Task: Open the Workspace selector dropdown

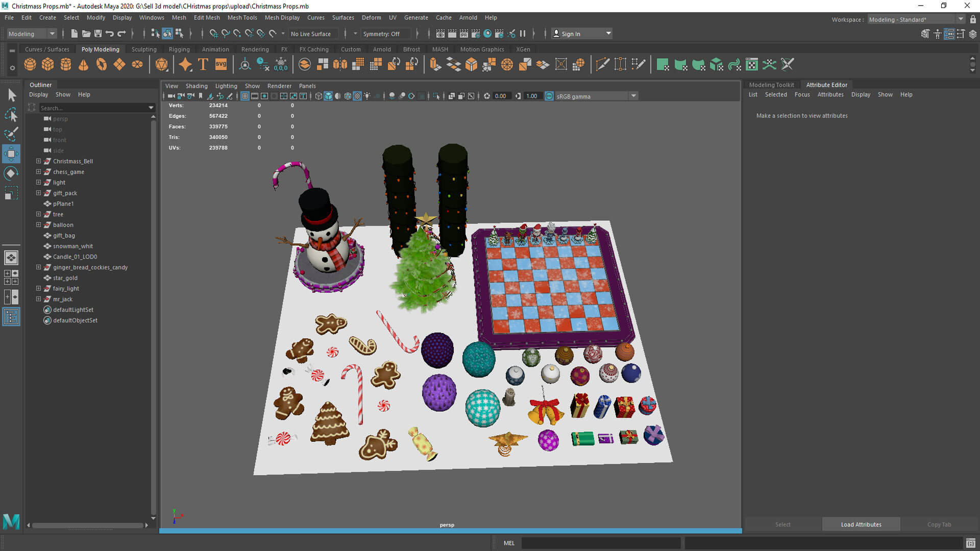Action: coord(916,19)
